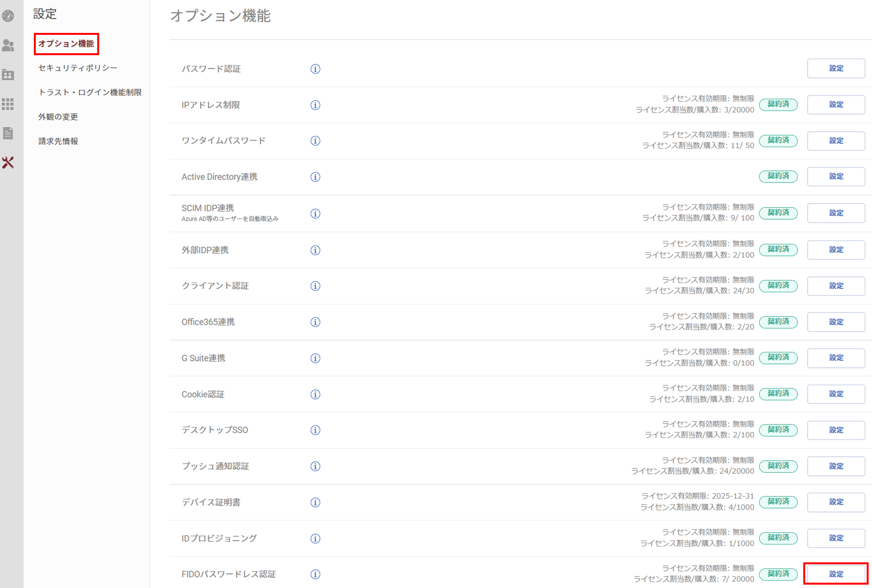Click info icon beside Active Directory連携
The image size is (872, 588).
(x=315, y=177)
